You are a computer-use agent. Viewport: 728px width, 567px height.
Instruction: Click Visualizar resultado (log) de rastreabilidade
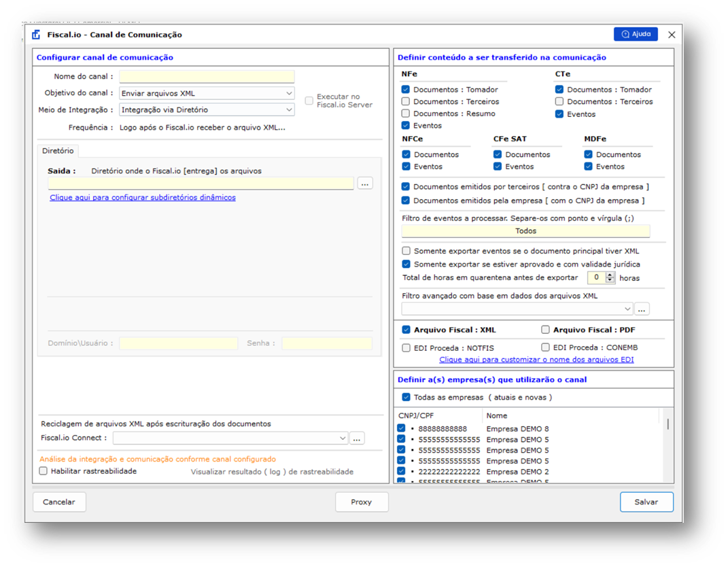pos(272,472)
